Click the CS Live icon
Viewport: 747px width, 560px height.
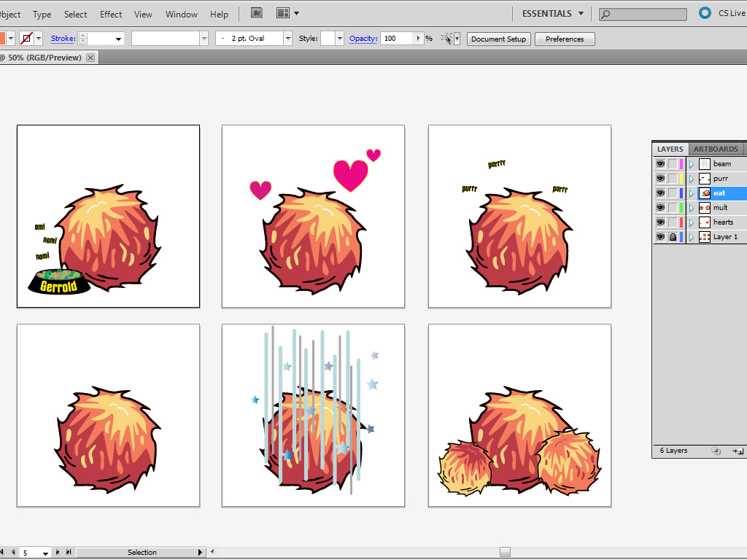pyautogui.click(x=705, y=13)
